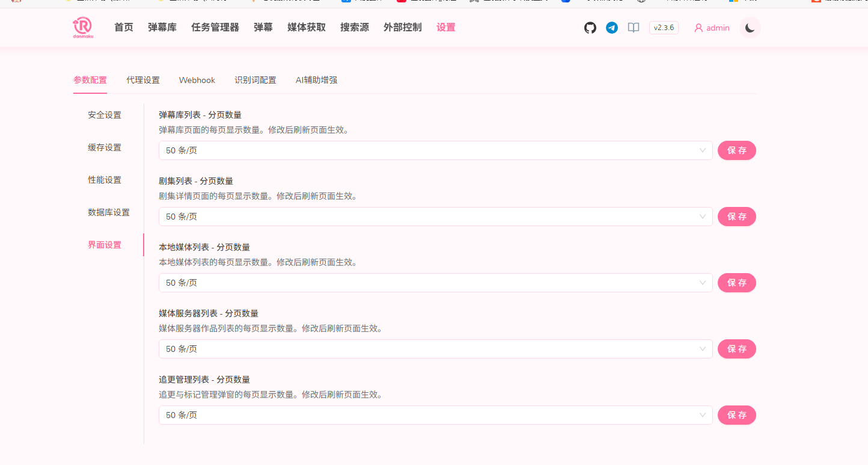The height and width of the screenshot is (465, 868).
Task: Click the GitHub icon in the header
Action: click(590, 28)
